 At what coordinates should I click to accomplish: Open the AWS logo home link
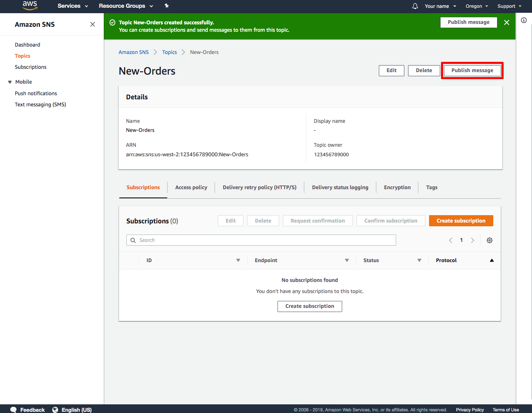(x=30, y=5)
